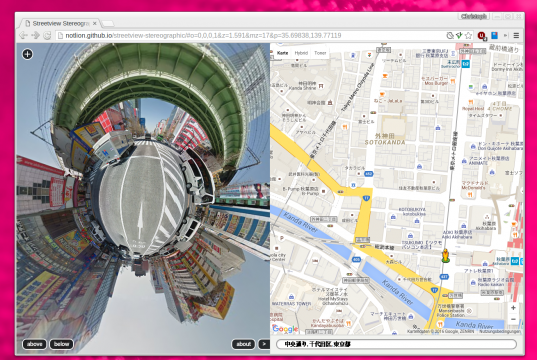Click the above view button
Screen dimensions: 537x360
(34, 344)
